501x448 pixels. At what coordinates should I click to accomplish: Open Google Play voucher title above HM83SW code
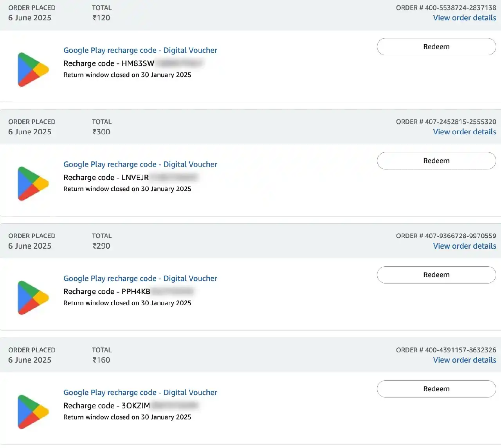click(x=140, y=50)
